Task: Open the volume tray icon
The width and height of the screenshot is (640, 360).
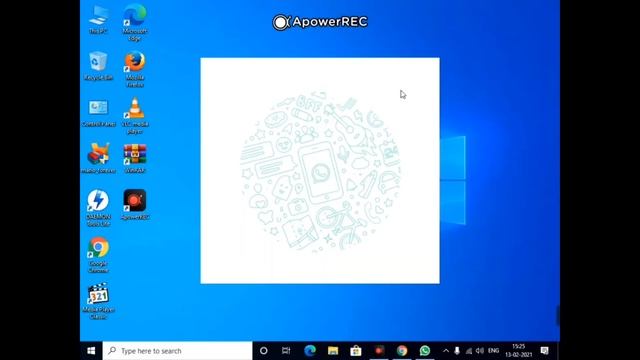Action: (480, 351)
